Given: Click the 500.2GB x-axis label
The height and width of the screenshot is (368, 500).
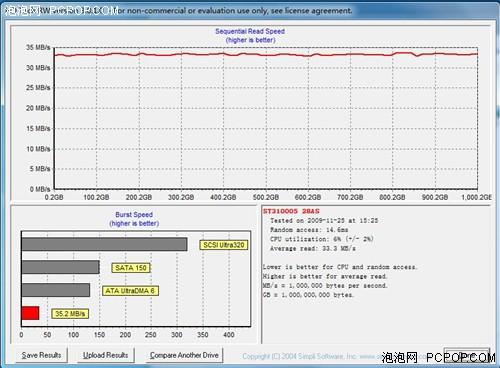Looking at the screenshot, I should [x=266, y=197].
